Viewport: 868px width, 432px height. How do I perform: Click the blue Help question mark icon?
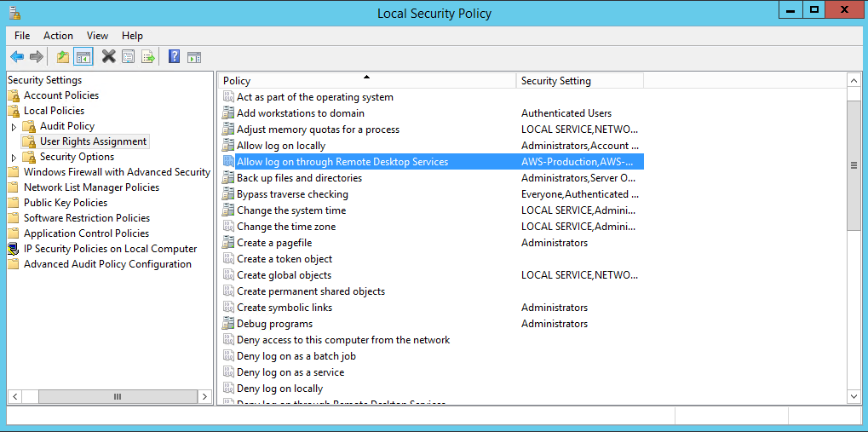(174, 57)
